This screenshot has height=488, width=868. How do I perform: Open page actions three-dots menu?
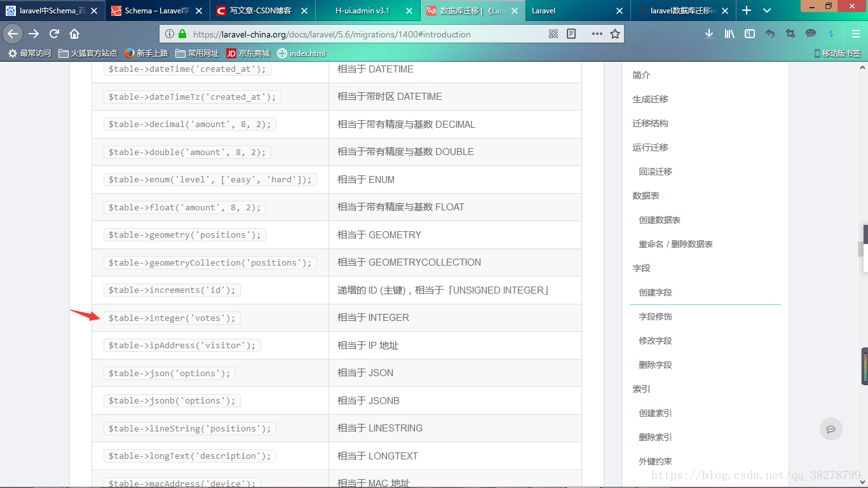(597, 34)
